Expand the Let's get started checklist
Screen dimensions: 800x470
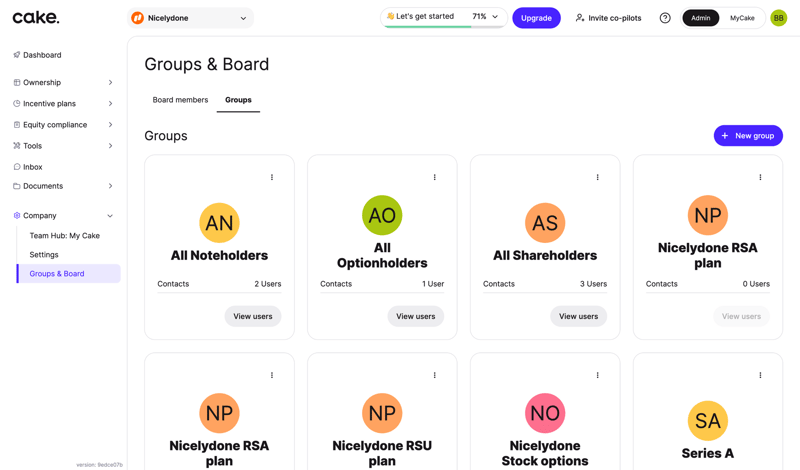pyautogui.click(x=495, y=17)
